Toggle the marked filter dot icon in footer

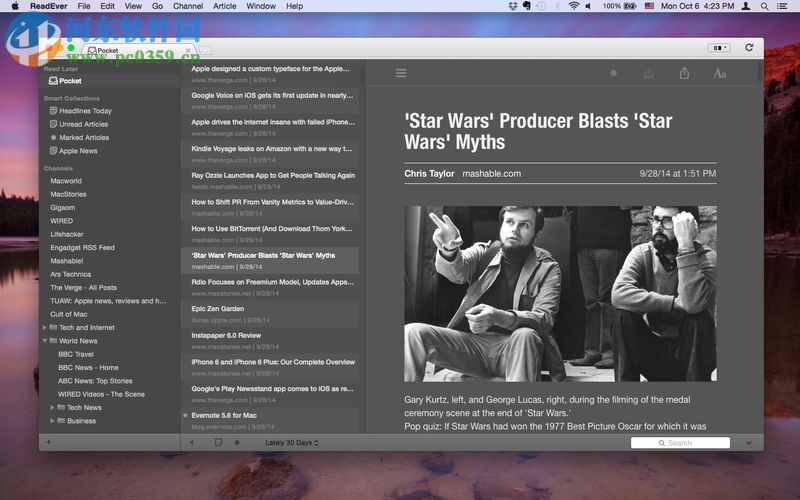[237, 442]
